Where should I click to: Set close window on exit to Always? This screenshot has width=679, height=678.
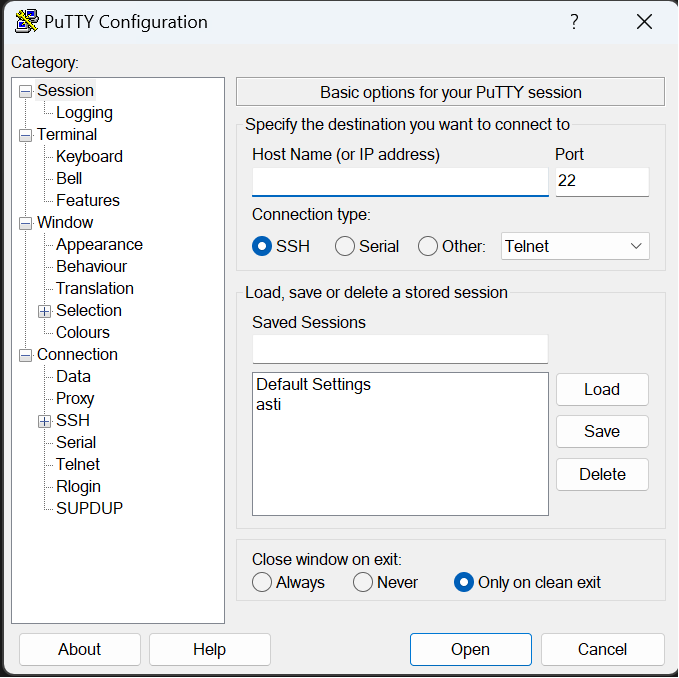click(x=262, y=582)
